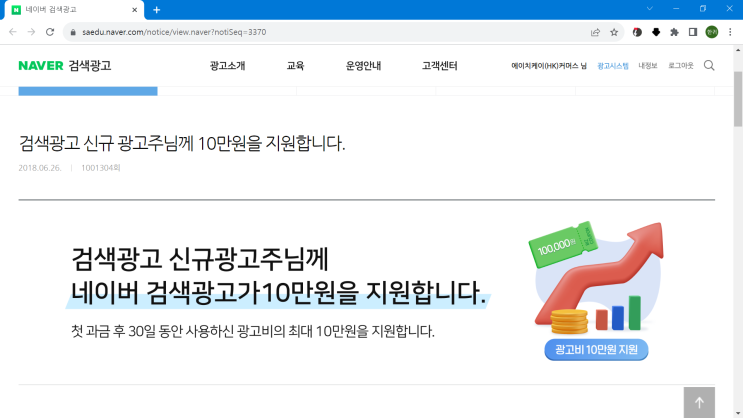Click 로그아웃 link
743x418 pixels.
point(680,66)
